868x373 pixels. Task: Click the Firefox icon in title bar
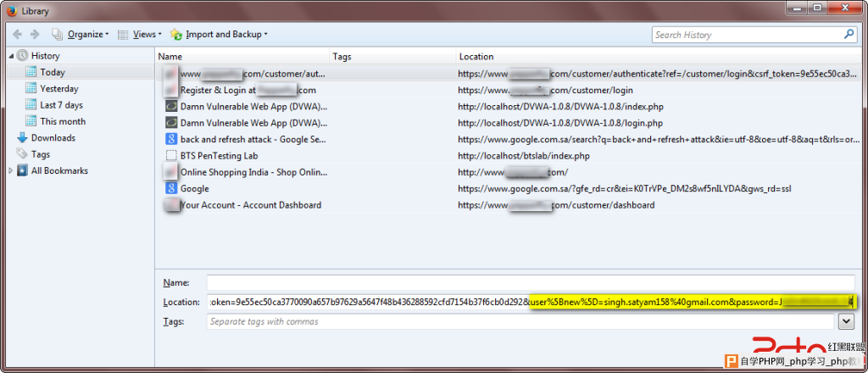coord(12,11)
